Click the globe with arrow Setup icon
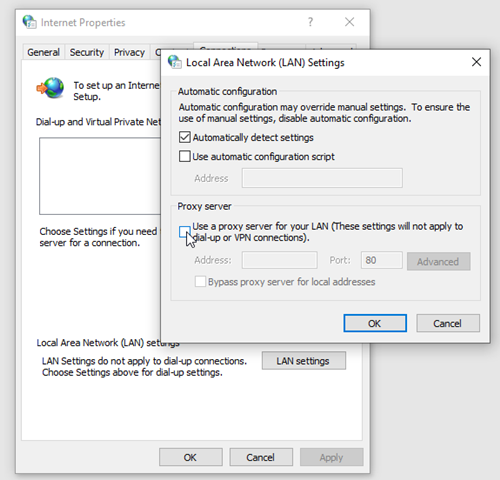 tap(50, 88)
